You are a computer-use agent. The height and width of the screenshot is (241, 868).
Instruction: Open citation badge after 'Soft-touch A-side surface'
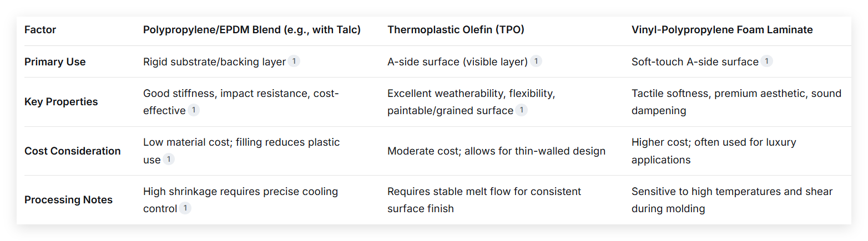click(x=766, y=61)
